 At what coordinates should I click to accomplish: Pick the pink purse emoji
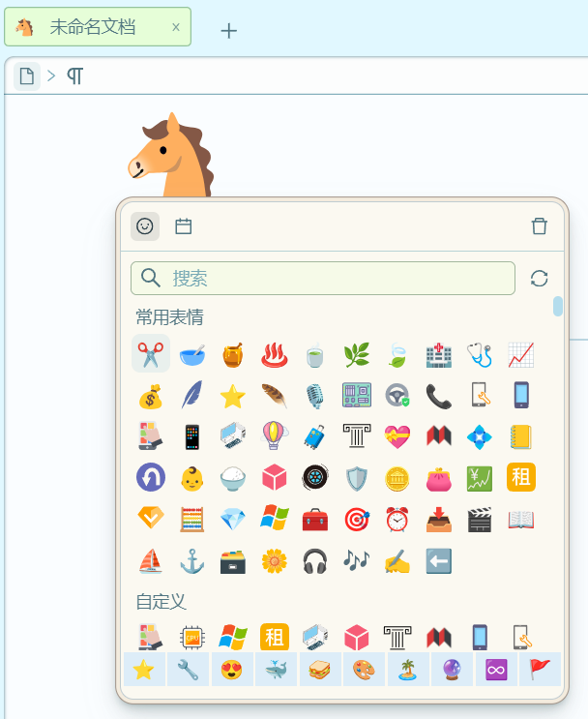[439, 478]
